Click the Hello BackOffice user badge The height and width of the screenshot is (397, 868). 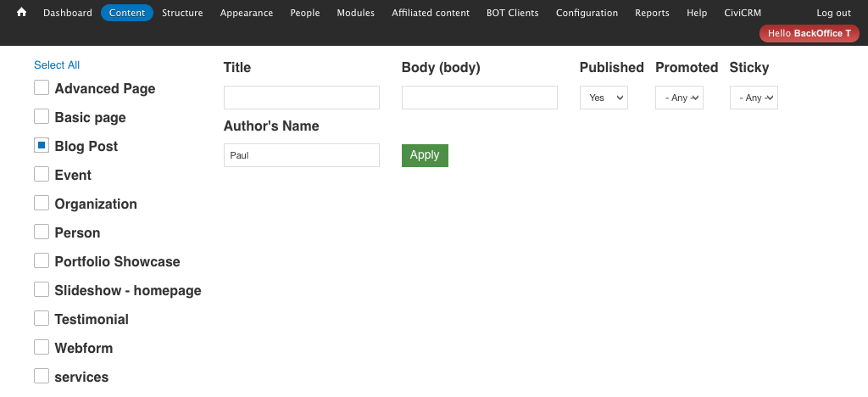809,33
